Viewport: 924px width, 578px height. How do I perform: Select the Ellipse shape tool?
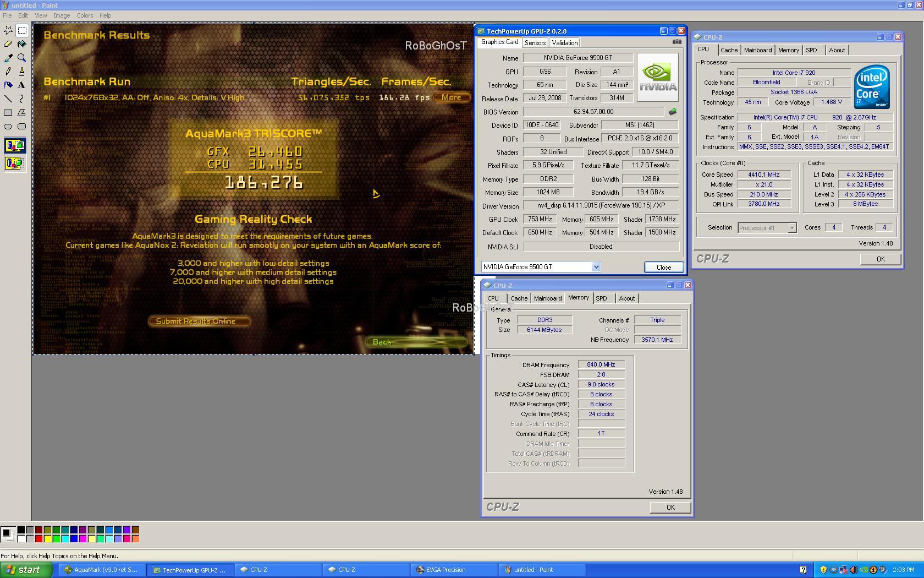(8, 127)
